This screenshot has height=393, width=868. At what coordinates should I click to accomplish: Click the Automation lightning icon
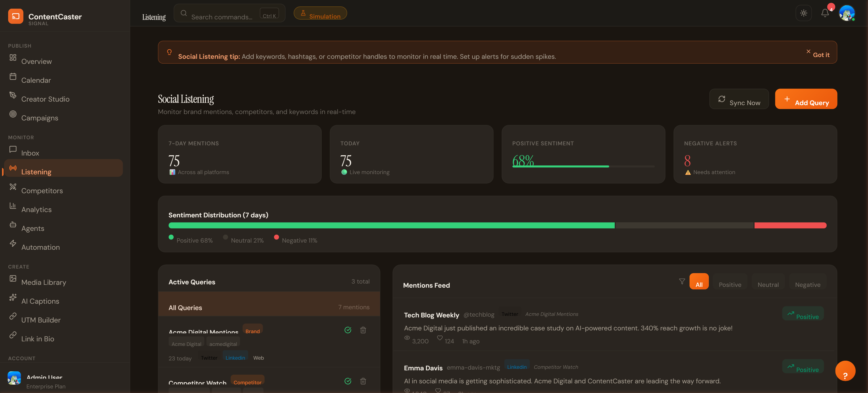tap(13, 244)
